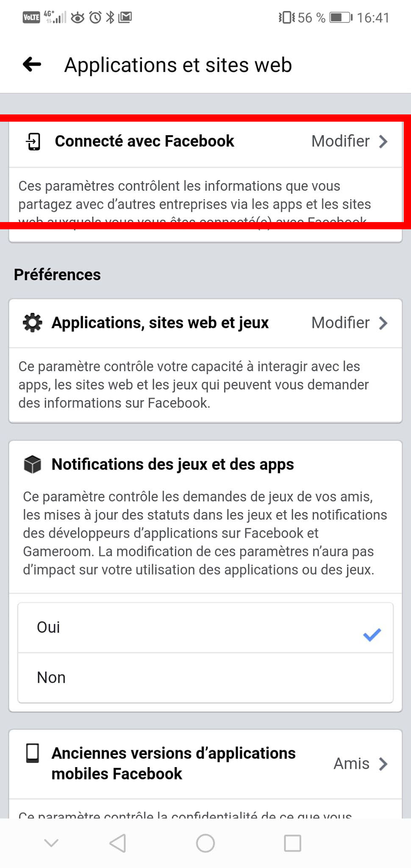Screen dimensions: 411x868
Task: Tap Modifier for Applications, sites web et jeux
Action: [340, 323]
